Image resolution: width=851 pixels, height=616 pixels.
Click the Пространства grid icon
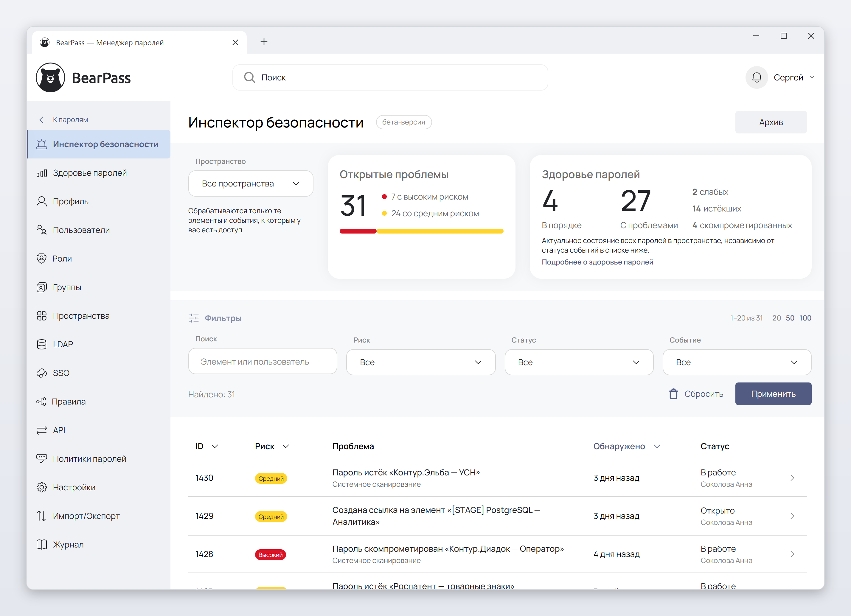(x=42, y=316)
